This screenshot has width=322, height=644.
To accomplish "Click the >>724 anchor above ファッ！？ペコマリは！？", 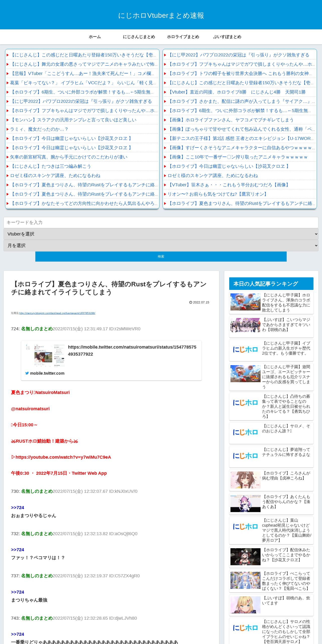I will tap(18, 549).
